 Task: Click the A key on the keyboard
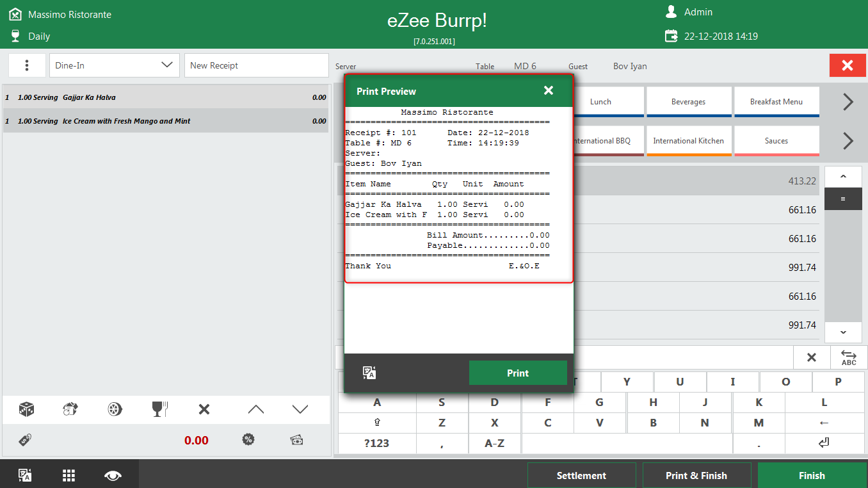point(377,402)
